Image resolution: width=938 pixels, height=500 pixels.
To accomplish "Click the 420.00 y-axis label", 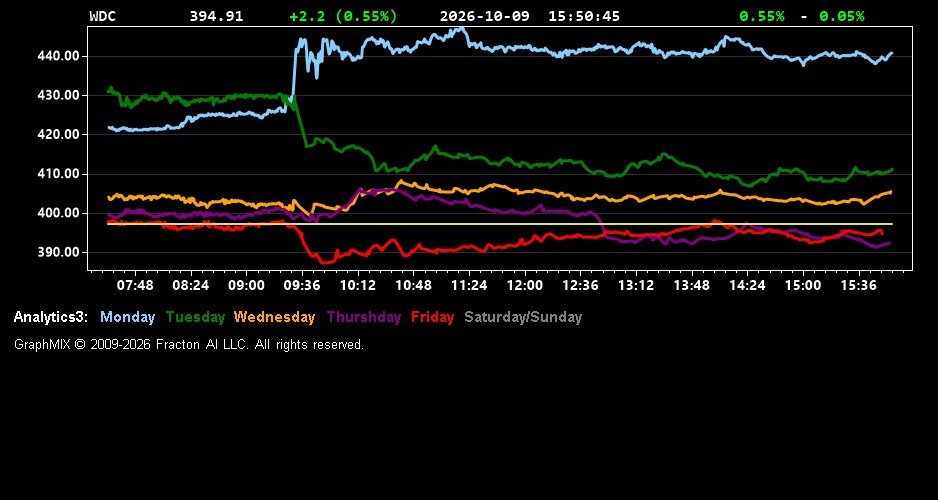I will pos(59,135).
